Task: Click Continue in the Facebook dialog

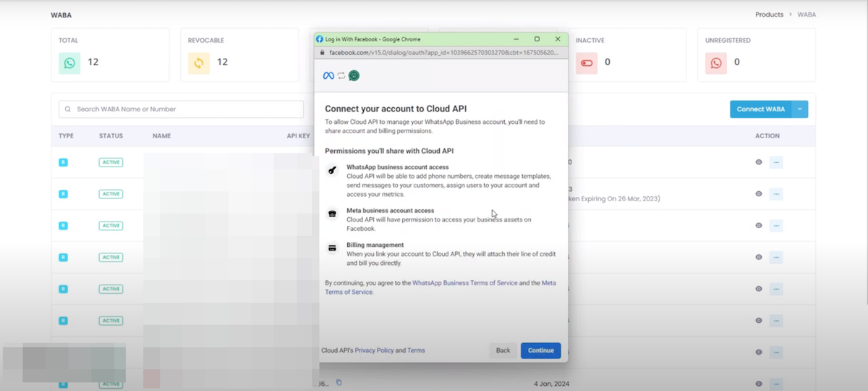Action: (541, 350)
